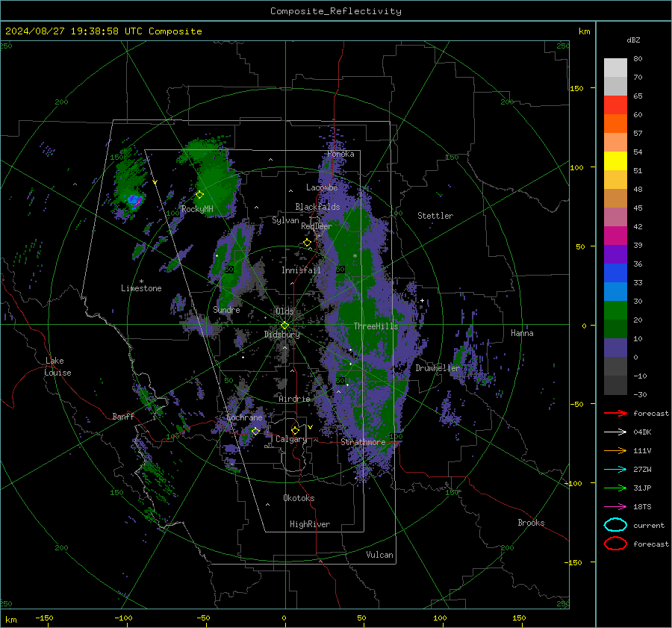Click the grey 70 dBZ color swatch

tap(615, 86)
